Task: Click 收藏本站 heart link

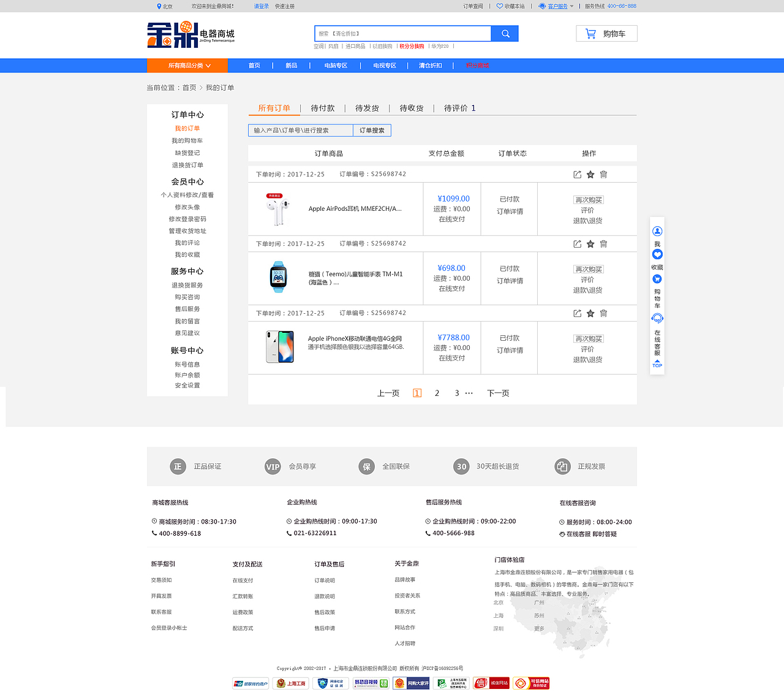Action: pyautogui.click(x=510, y=6)
